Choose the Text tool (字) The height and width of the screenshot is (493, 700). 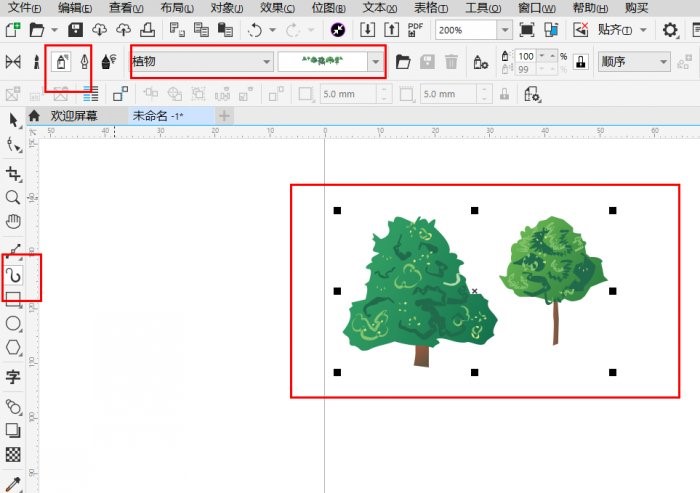14,377
